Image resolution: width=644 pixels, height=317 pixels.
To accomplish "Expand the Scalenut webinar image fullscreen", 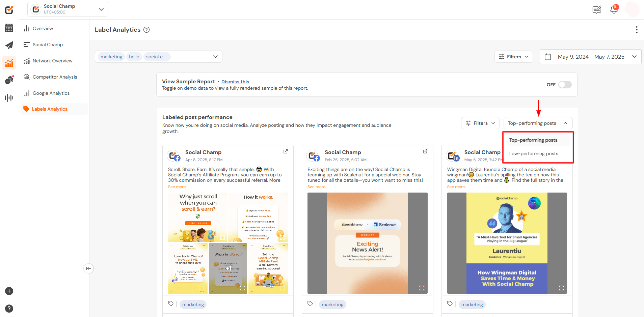I will 422,288.
